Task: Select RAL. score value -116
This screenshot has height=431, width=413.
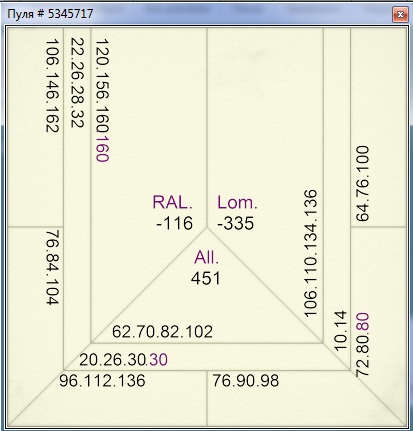Action: point(175,223)
